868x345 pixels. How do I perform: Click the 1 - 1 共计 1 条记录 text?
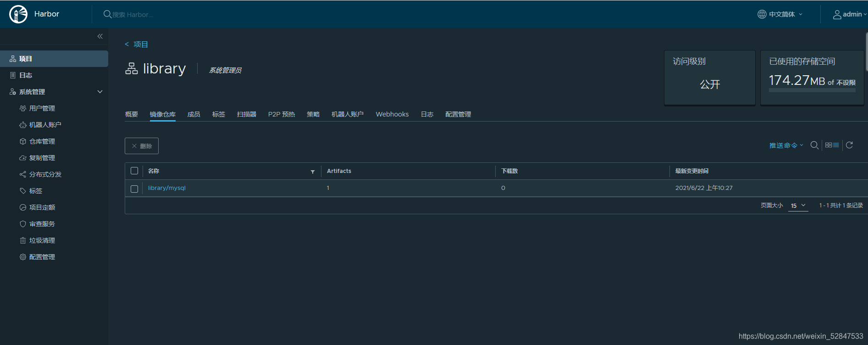(x=841, y=206)
